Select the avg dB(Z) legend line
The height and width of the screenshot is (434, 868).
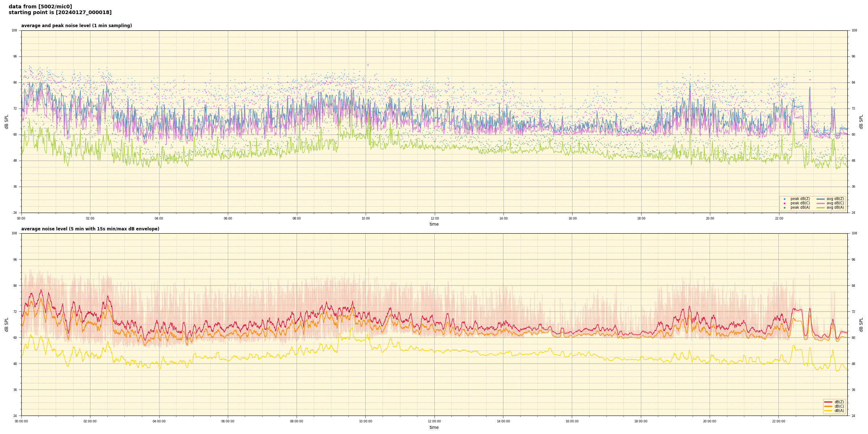pos(821,199)
